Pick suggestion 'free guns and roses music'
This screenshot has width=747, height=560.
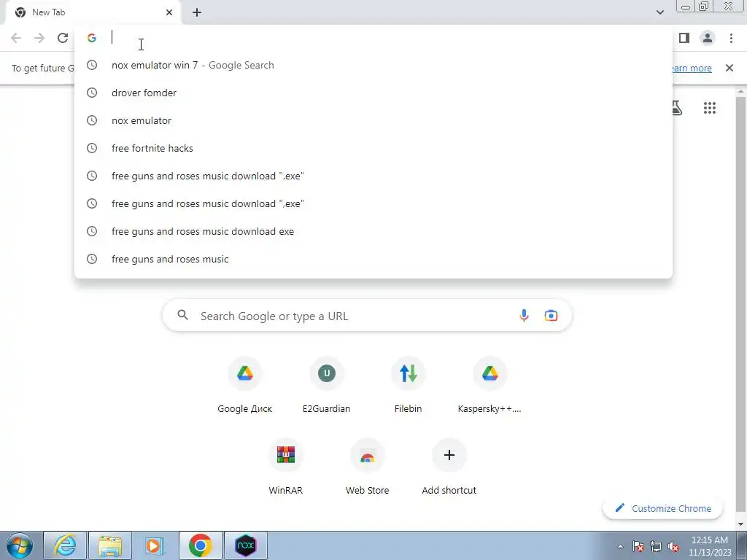point(373,259)
